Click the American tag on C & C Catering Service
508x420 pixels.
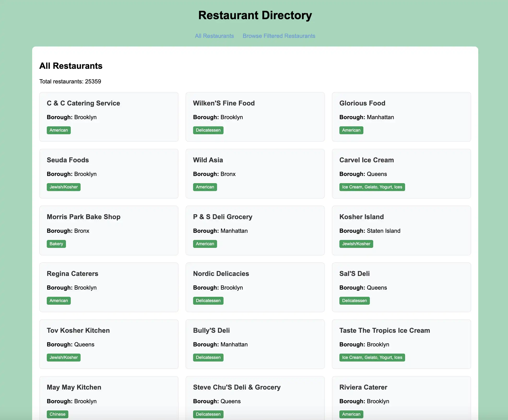[x=59, y=130]
